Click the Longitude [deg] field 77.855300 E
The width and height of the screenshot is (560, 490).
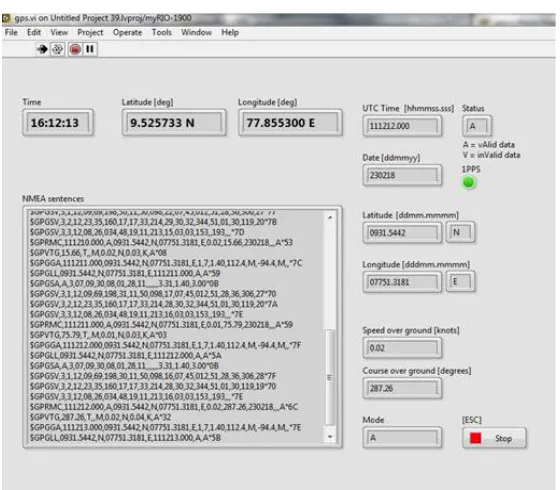[x=290, y=123]
